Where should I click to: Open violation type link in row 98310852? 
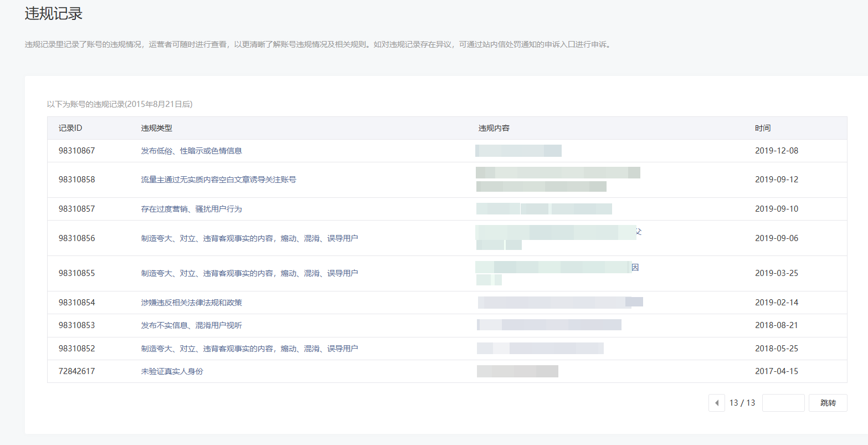(250, 349)
